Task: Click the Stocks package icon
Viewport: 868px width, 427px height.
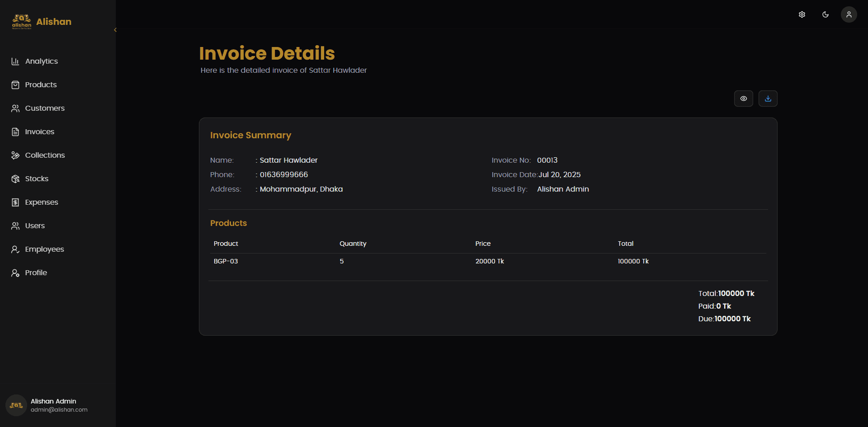Action: (x=15, y=179)
